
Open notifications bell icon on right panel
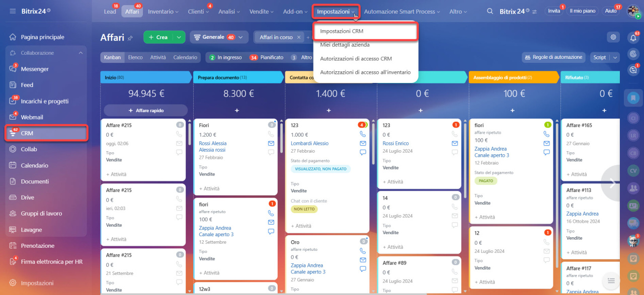[x=633, y=37]
